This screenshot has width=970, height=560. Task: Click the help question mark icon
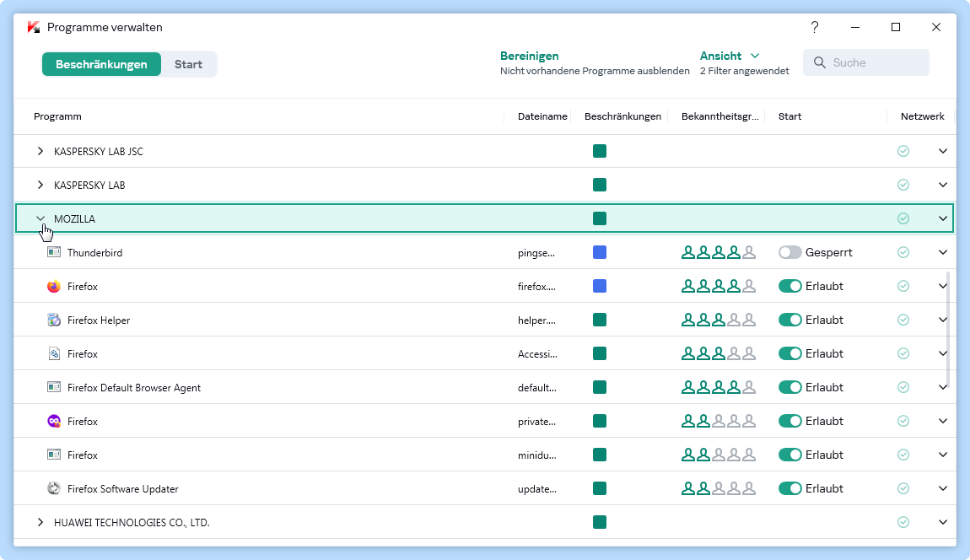click(x=815, y=27)
